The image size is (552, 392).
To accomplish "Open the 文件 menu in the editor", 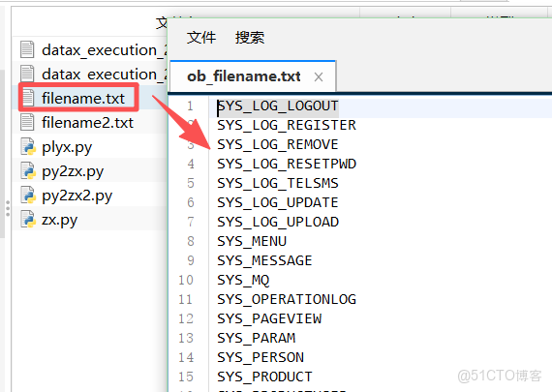I will click(201, 38).
